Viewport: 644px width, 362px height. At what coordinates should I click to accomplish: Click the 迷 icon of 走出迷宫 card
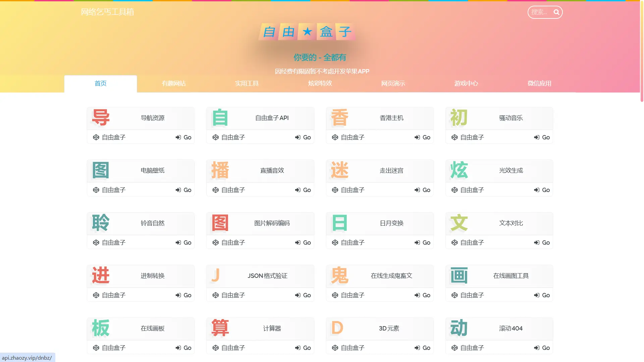[x=339, y=170]
